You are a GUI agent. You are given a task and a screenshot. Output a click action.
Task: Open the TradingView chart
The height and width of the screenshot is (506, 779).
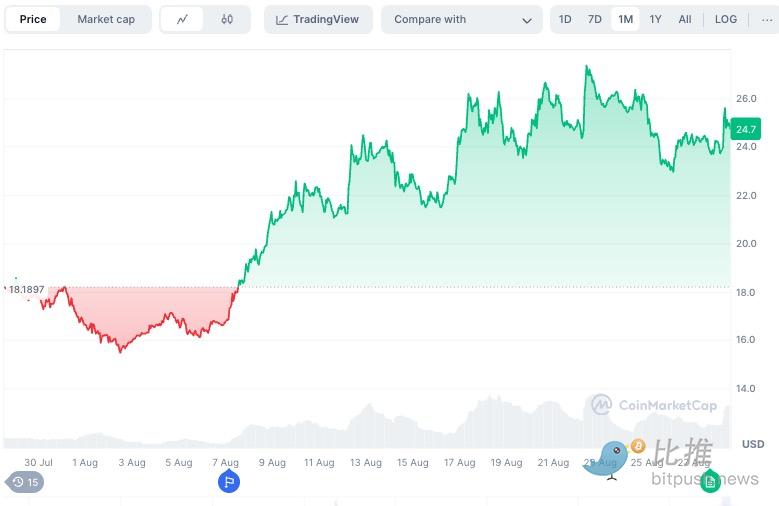[318, 19]
